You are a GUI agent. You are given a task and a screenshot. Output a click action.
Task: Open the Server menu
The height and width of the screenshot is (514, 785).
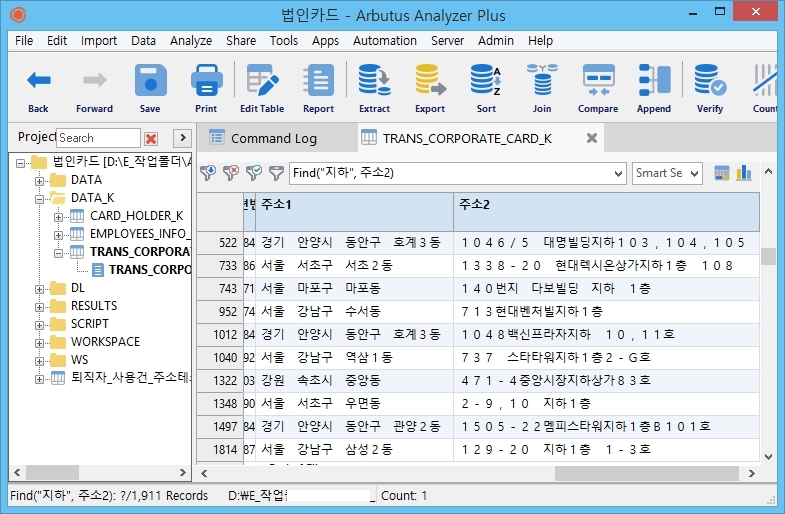[x=448, y=41]
